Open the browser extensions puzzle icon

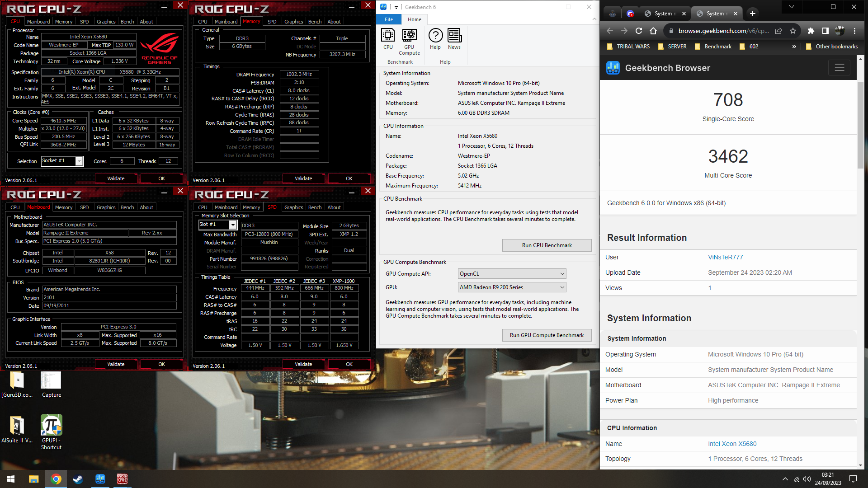[811, 31]
